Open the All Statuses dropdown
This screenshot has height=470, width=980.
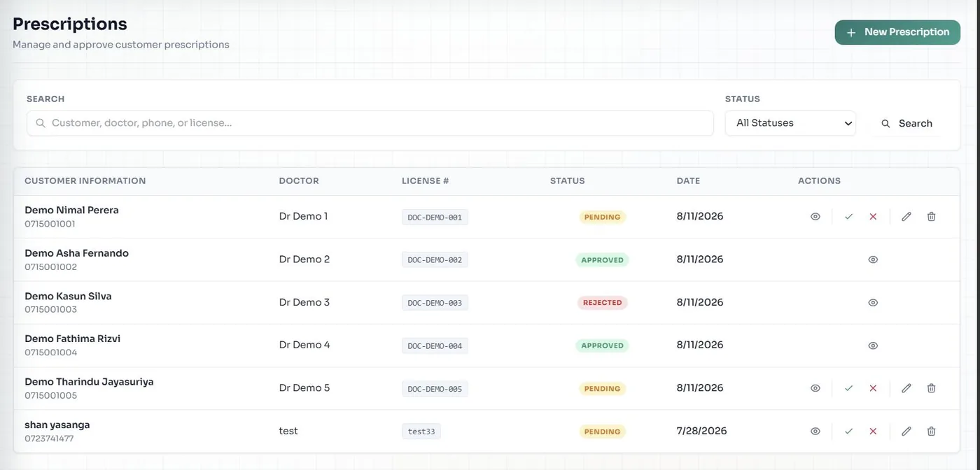point(790,123)
